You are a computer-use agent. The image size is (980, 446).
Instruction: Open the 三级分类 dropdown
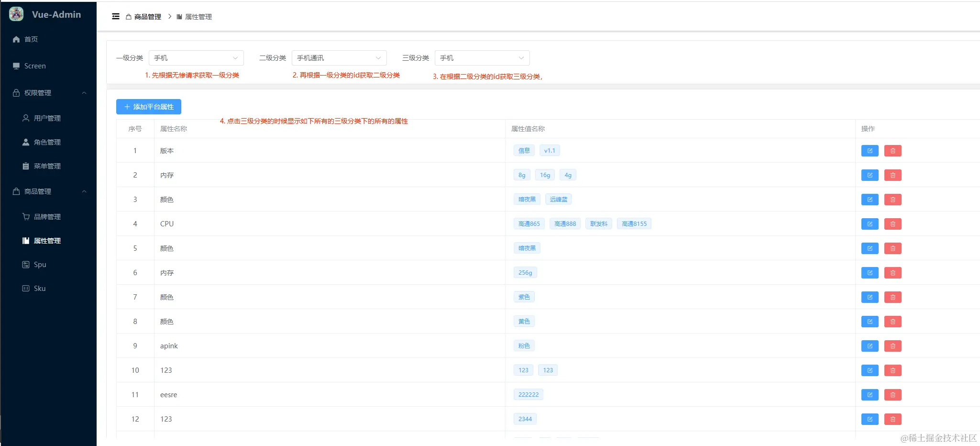point(482,58)
